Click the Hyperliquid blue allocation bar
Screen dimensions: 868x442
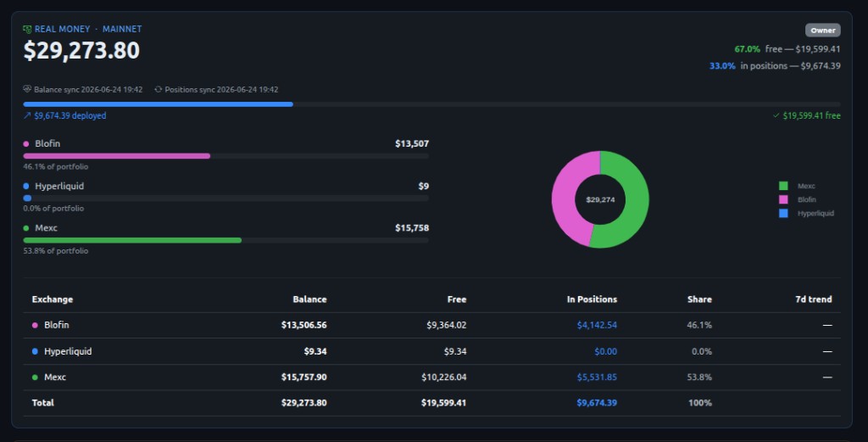tap(27, 199)
